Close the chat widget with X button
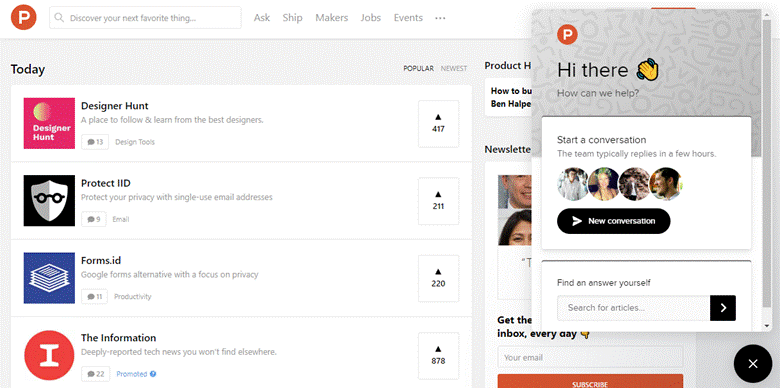Image resolution: width=780 pixels, height=388 pixels. tap(753, 364)
